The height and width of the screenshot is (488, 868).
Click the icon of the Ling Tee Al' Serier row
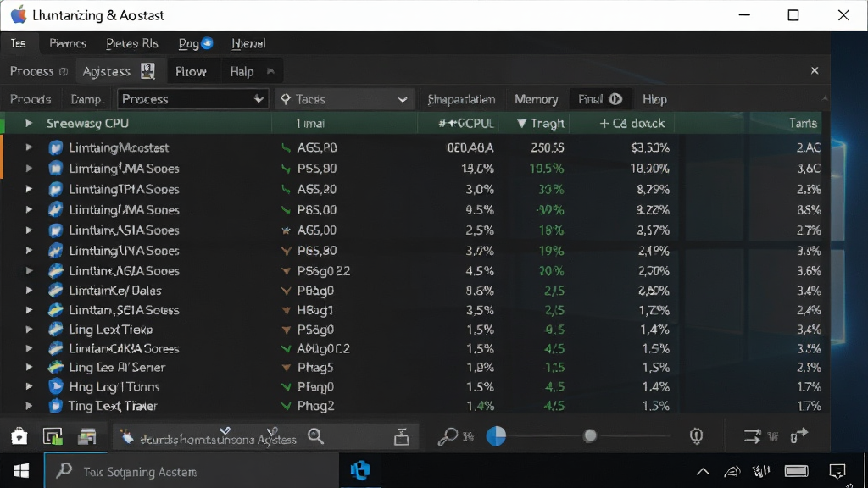pos(55,367)
